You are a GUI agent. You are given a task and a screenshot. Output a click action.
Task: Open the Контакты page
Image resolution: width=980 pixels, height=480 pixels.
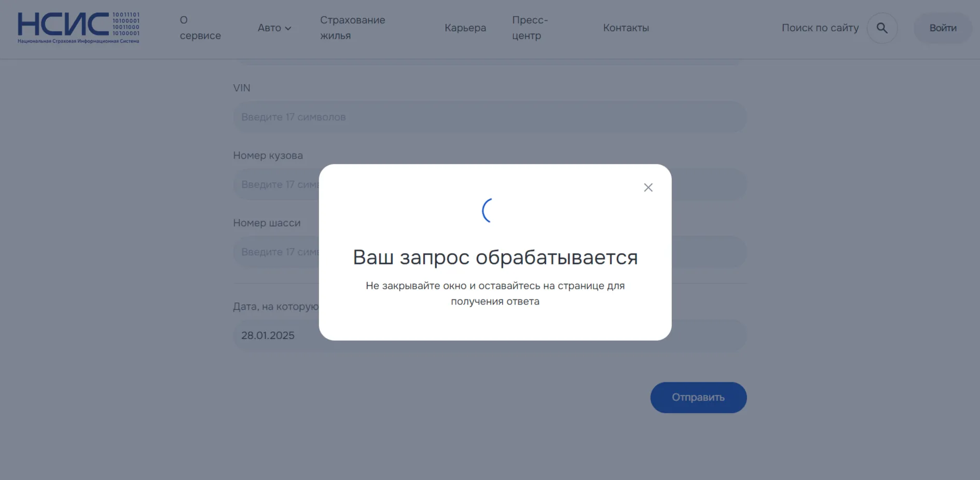626,28
